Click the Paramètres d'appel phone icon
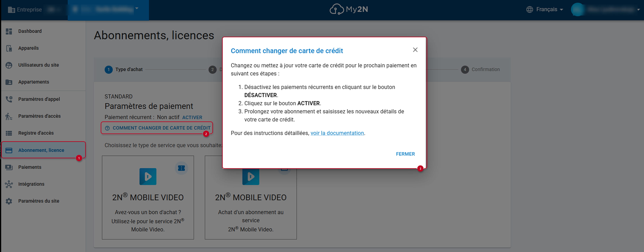644x252 pixels. coord(9,99)
